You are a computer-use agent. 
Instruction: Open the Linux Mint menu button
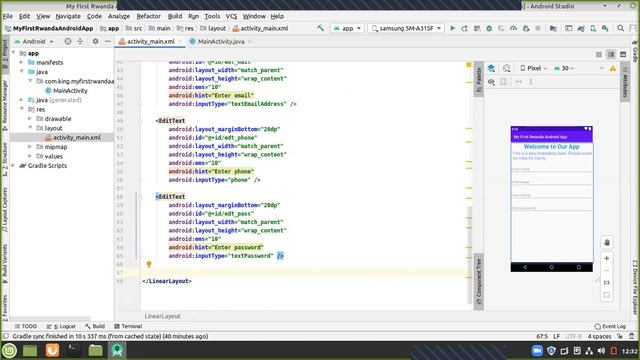pyautogui.click(x=9, y=350)
